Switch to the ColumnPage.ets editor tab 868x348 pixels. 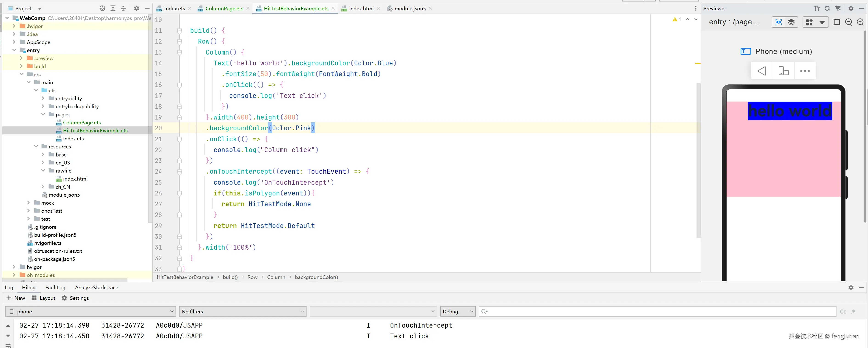224,8
